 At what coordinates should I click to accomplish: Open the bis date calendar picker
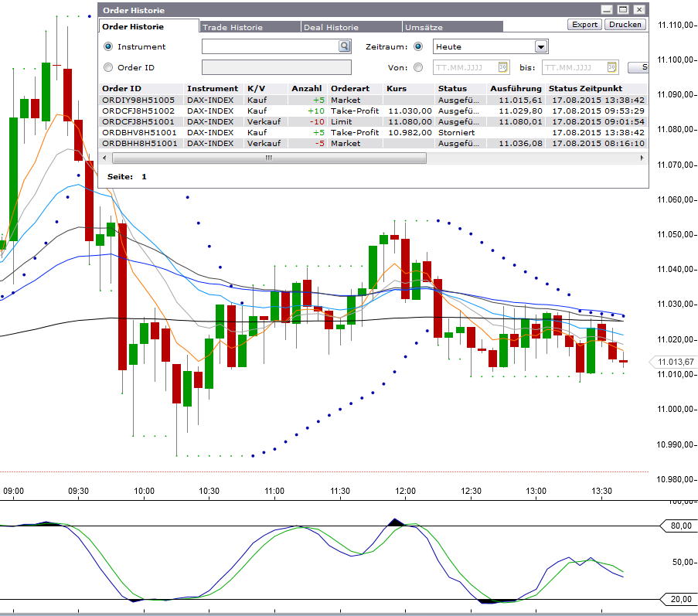611,67
